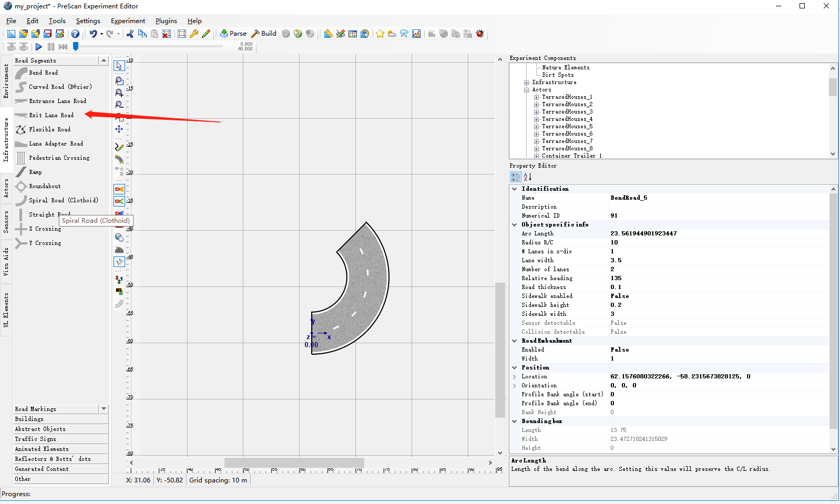Click the Sidewalk enabled False value
Screen dimensions: 840x504
pos(619,296)
